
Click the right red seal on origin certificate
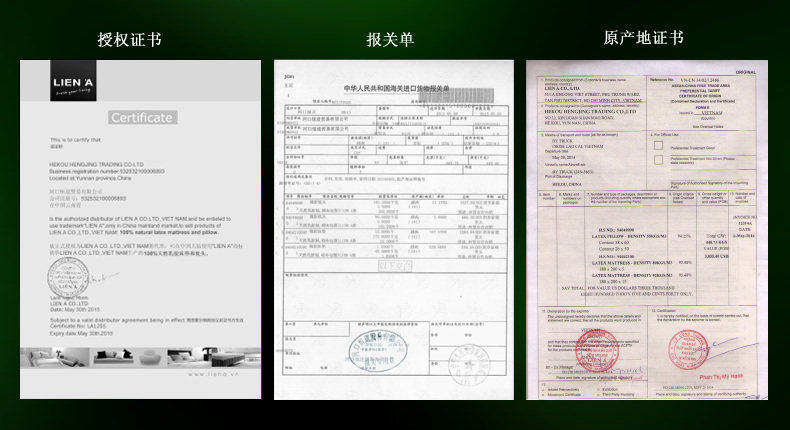[688, 350]
